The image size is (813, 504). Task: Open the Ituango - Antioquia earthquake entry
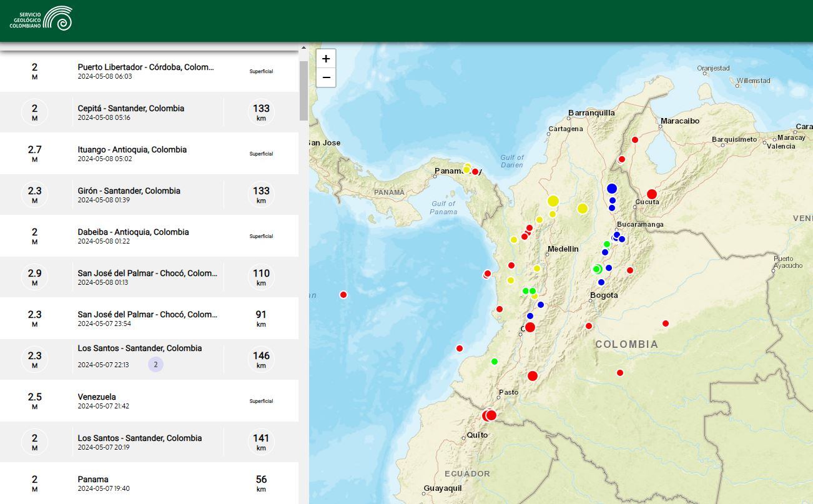150,153
